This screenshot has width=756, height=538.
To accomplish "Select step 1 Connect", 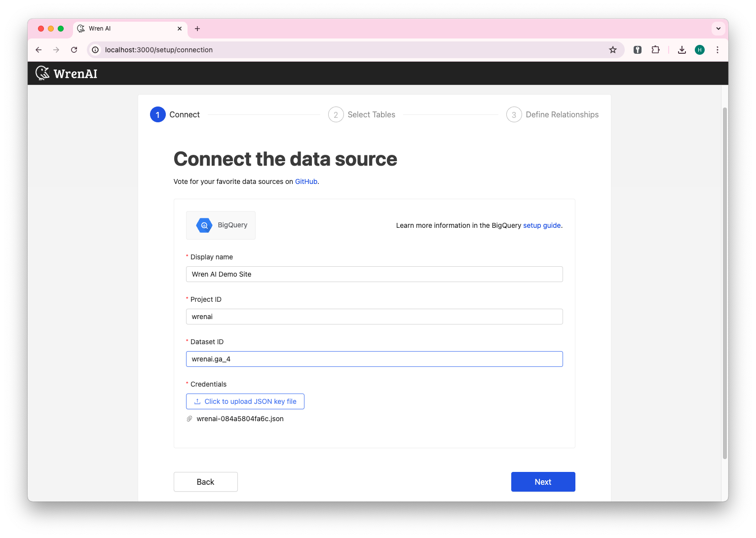I will coord(175,114).
